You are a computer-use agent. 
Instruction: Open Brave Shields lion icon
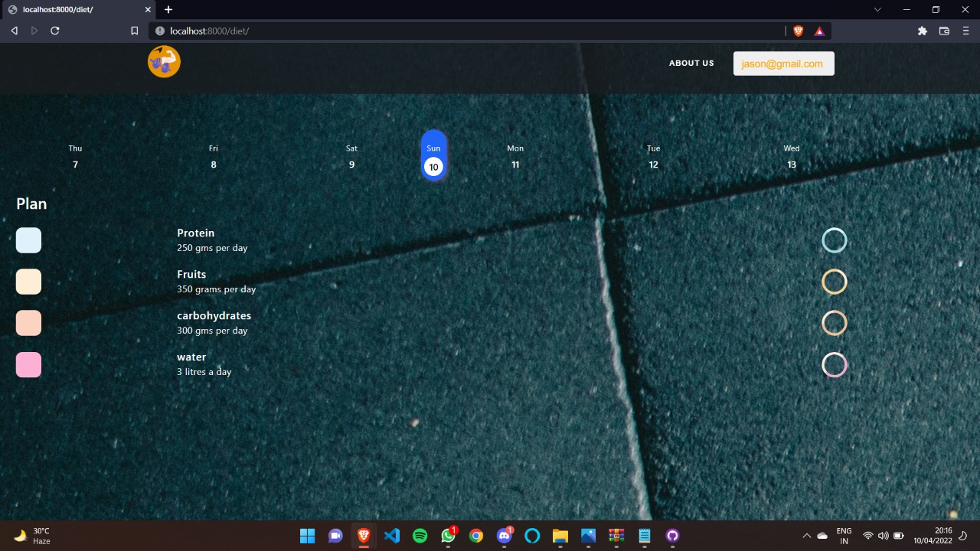(799, 31)
